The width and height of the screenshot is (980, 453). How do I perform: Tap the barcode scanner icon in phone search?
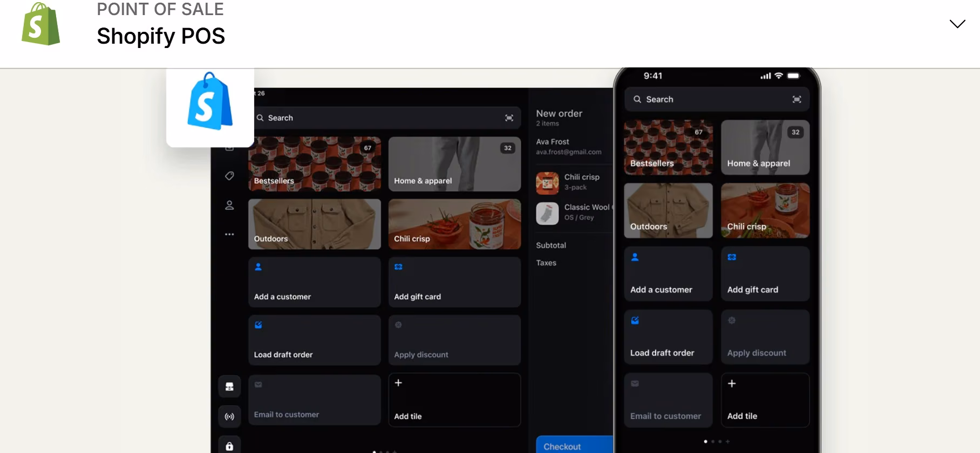pyautogui.click(x=797, y=99)
